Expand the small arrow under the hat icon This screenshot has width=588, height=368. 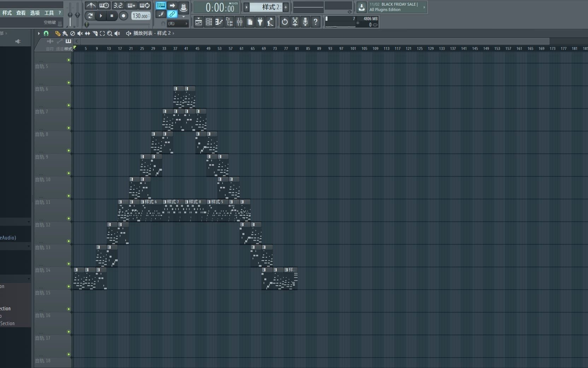coord(183,16)
